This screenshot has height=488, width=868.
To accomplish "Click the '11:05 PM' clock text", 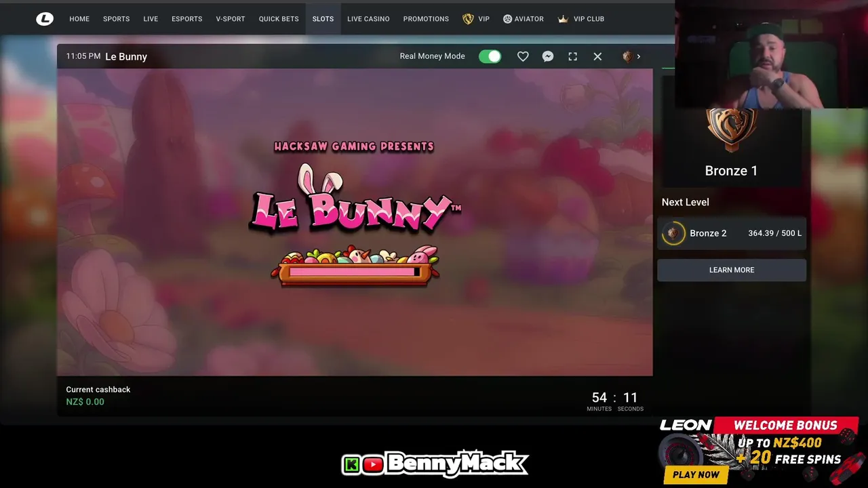I will click(x=83, y=56).
